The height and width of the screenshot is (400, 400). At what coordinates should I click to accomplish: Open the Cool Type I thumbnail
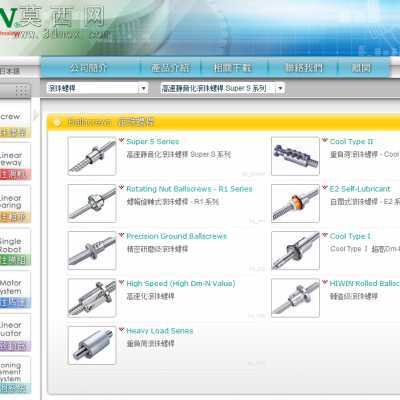click(295, 251)
